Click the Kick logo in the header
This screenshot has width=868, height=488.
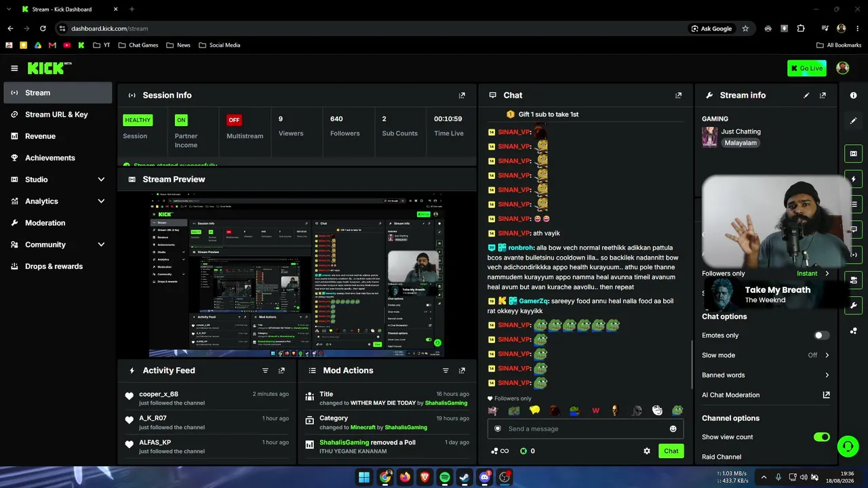pyautogui.click(x=49, y=68)
